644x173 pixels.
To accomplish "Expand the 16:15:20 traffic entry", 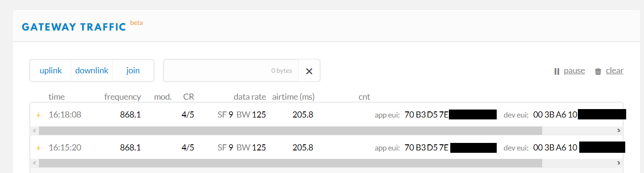I will pos(326,148).
